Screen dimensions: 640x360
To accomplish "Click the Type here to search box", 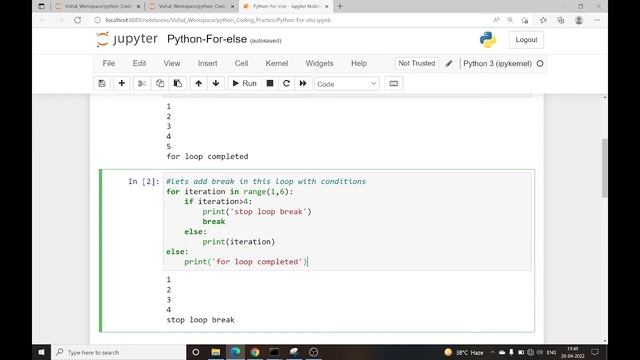I will tap(119, 352).
